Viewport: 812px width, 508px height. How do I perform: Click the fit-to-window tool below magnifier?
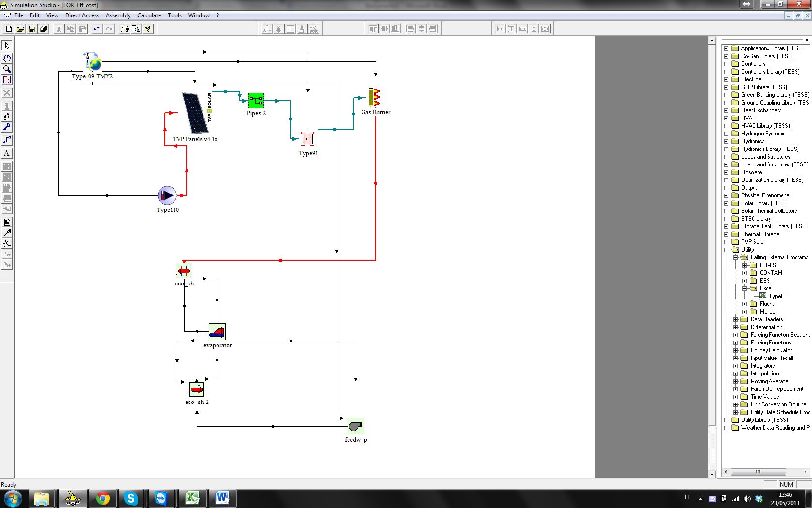click(x=7, y=80)
